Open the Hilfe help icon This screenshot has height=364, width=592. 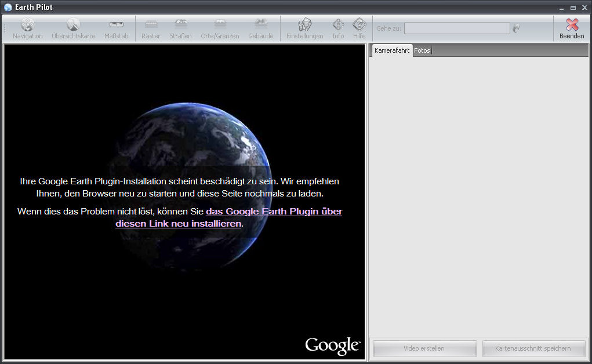[x=359, y=28]
